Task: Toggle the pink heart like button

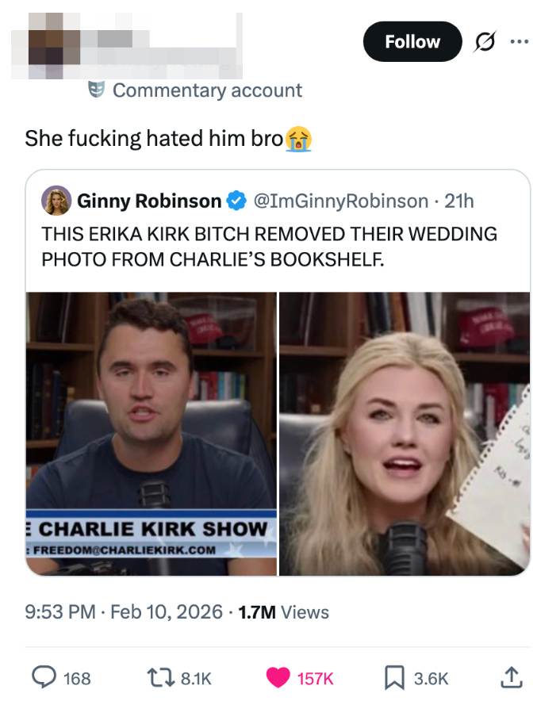Action: (x=277, y=677)
